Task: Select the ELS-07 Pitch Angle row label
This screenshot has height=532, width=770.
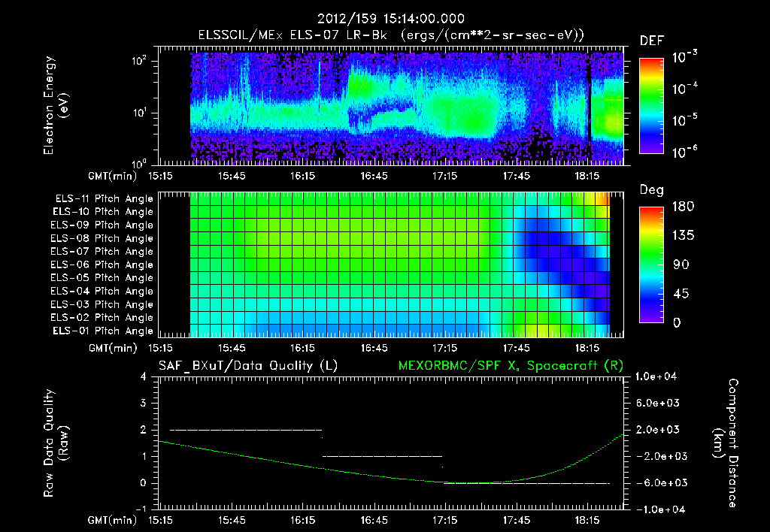Action: click(x=102, y=251)
